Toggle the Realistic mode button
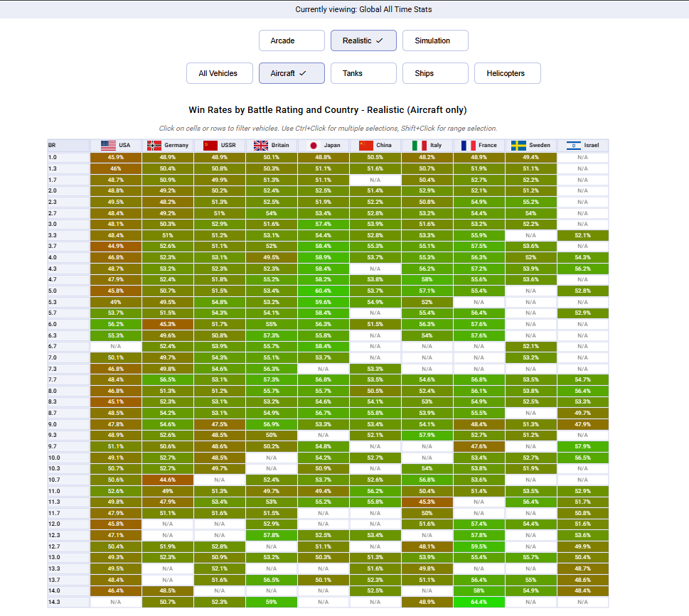The image size is (689, 616). click(363, 40)
